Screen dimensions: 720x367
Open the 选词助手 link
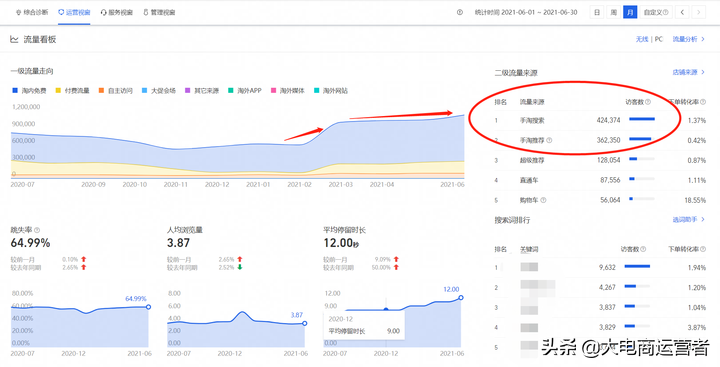(x=688, y=220)
